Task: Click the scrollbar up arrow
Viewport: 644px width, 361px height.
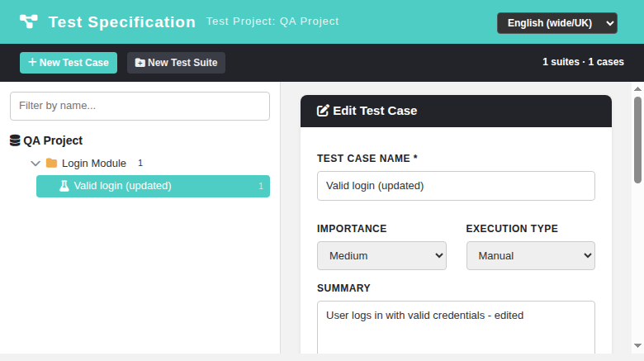Action: click(637, 89)
